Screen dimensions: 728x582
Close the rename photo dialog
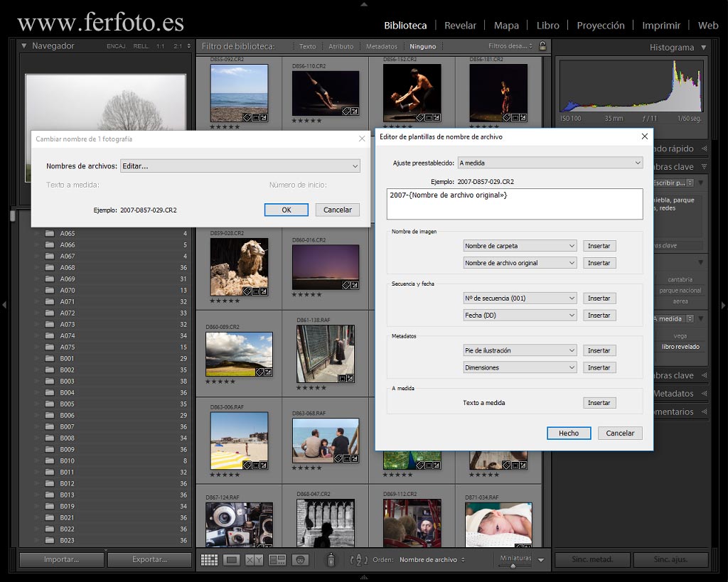pyautogui.click(x=362, y=139)
